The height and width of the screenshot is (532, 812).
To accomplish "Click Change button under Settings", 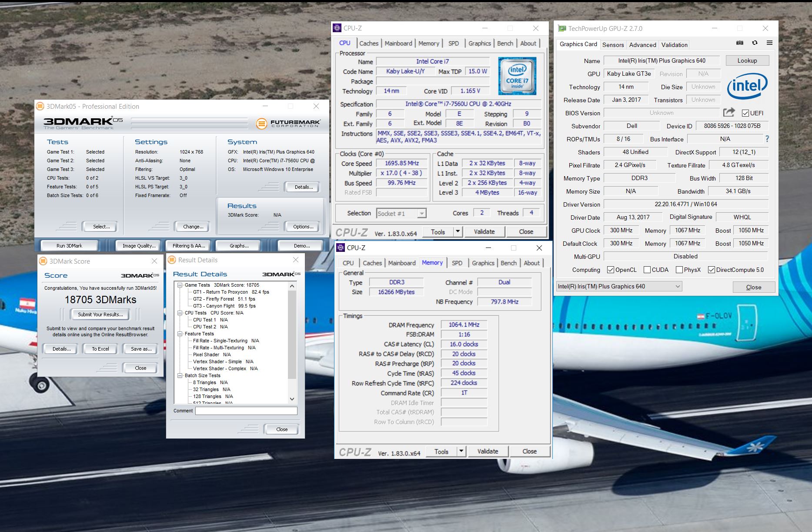I will (193, 227).
